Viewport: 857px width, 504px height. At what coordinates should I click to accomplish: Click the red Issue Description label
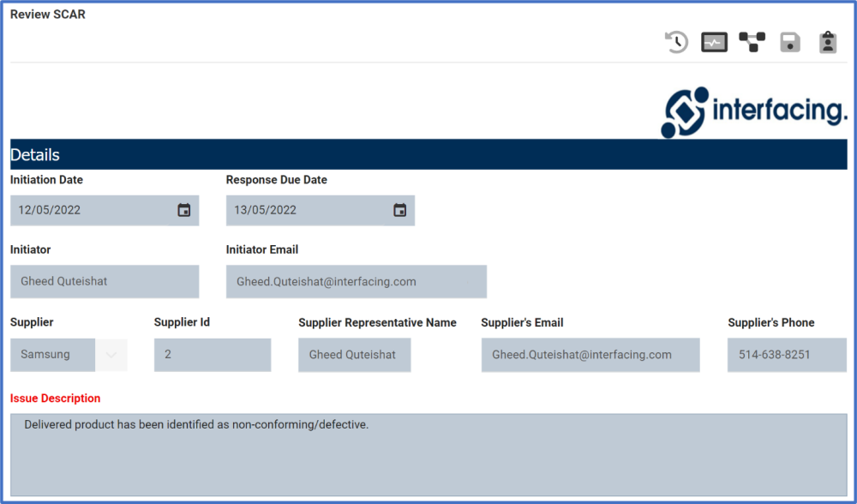click(55, 399)
